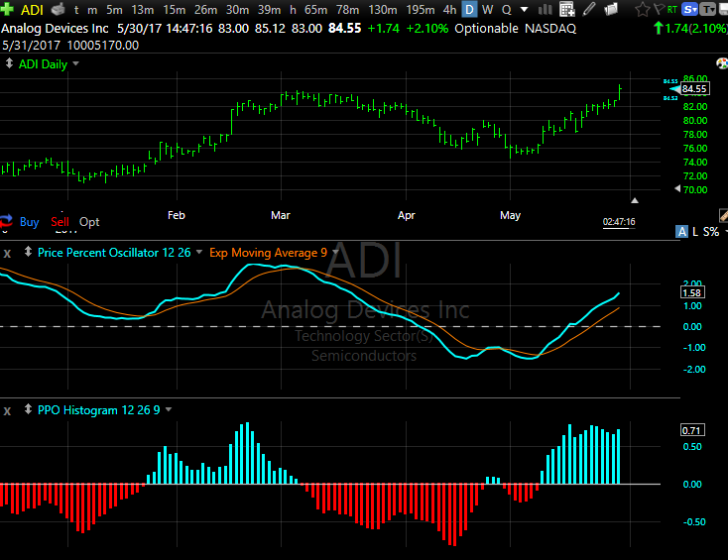This screenshot has height=560, width=728.
Task: Click the flag icon
Action: [x=659, y=9]
